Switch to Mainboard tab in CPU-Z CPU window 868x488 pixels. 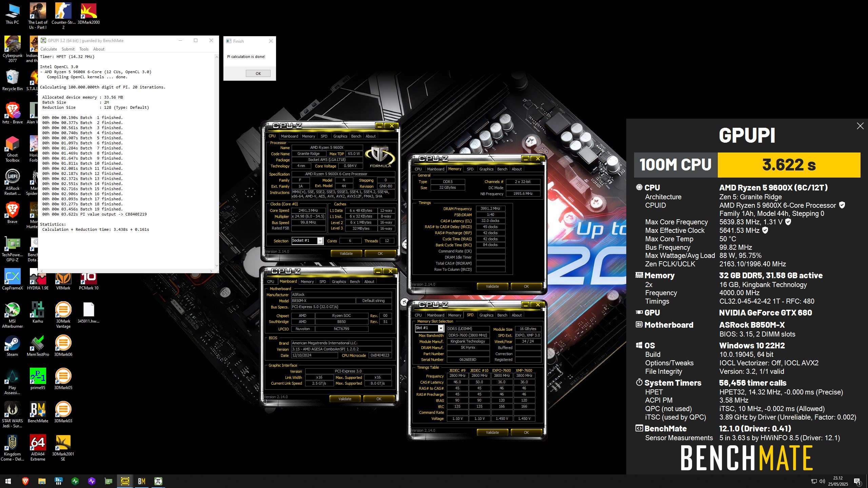pyautogui.click(x=290, y=136)
